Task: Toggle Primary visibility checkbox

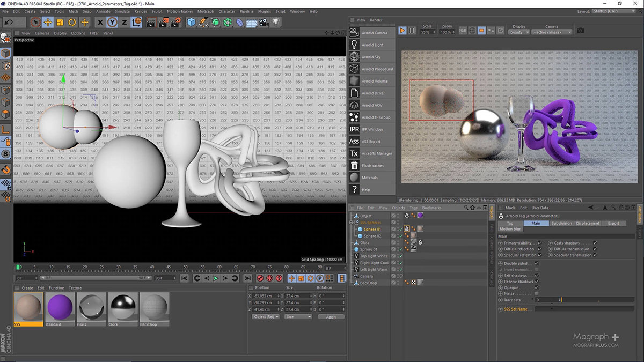Action: [540, 243]
